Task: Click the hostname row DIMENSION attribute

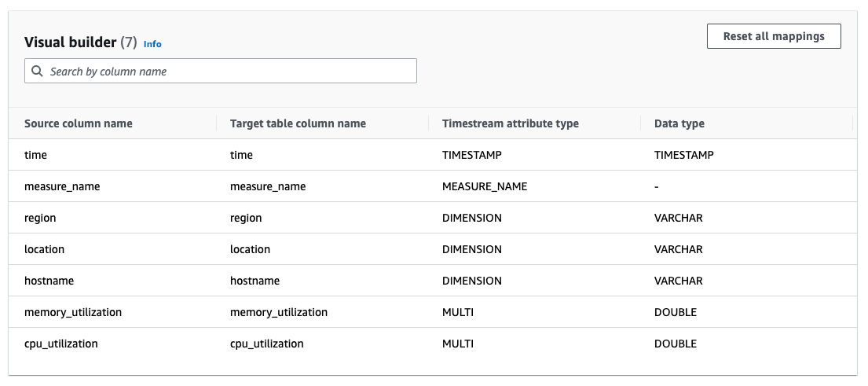Action: pyautogui.click(x=471, y=281)
